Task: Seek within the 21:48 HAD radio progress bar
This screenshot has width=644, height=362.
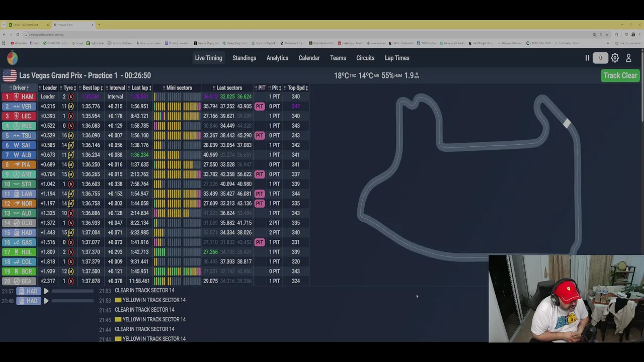Action: pos(72,301)
